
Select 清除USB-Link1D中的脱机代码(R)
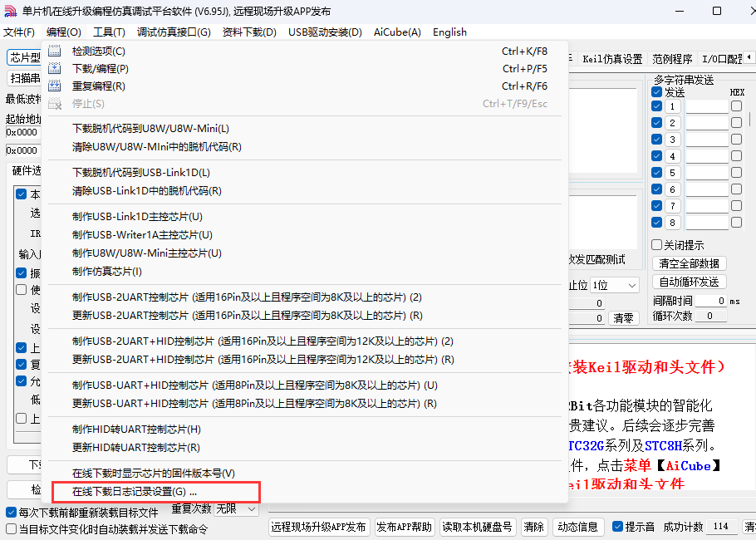305,191
